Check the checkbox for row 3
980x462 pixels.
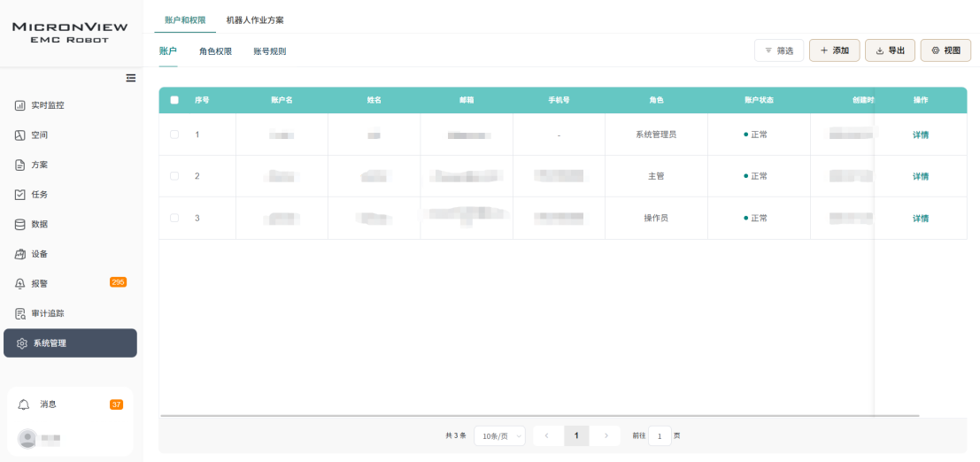pos(174,218)
